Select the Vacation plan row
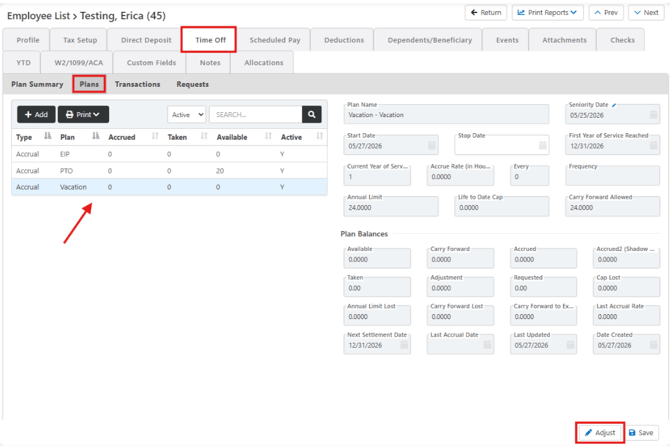Viewport: 670px width, 448px height. click(x=170, y=187)
